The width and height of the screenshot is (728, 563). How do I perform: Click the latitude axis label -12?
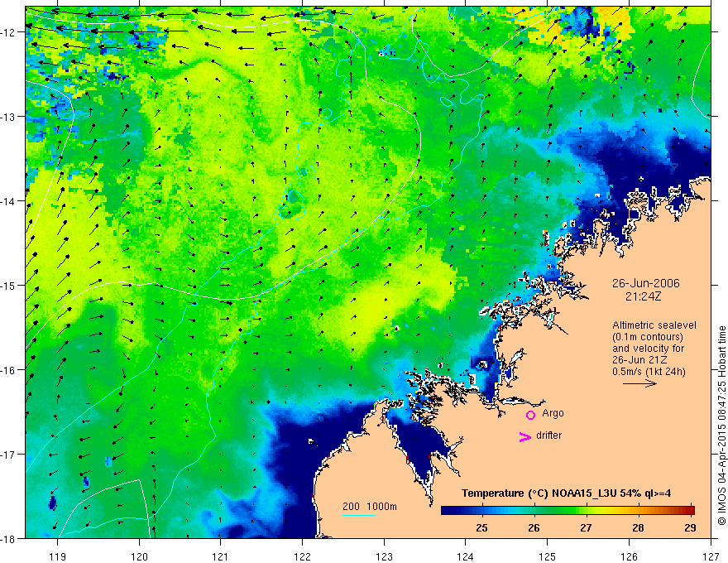(x=9, y=32)
